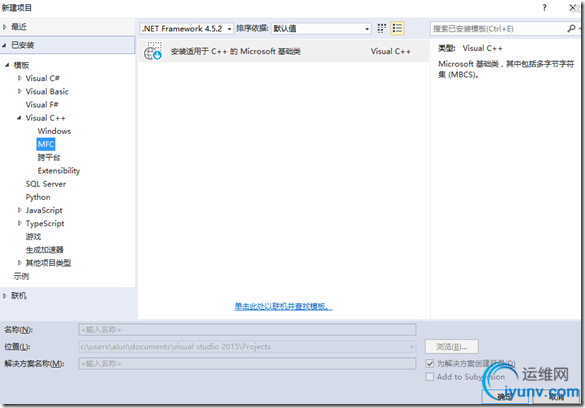This screenshot has width=585, height=408.
Task: Click the 浏览(B)... button
Action: [x=451, y=347]
